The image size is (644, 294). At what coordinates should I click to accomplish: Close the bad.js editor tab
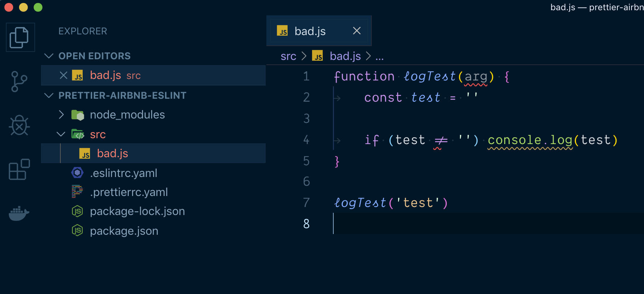(357, 31)
